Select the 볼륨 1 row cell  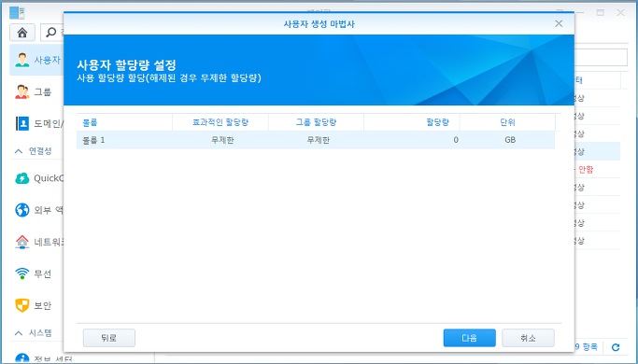(x=124, y=140)
